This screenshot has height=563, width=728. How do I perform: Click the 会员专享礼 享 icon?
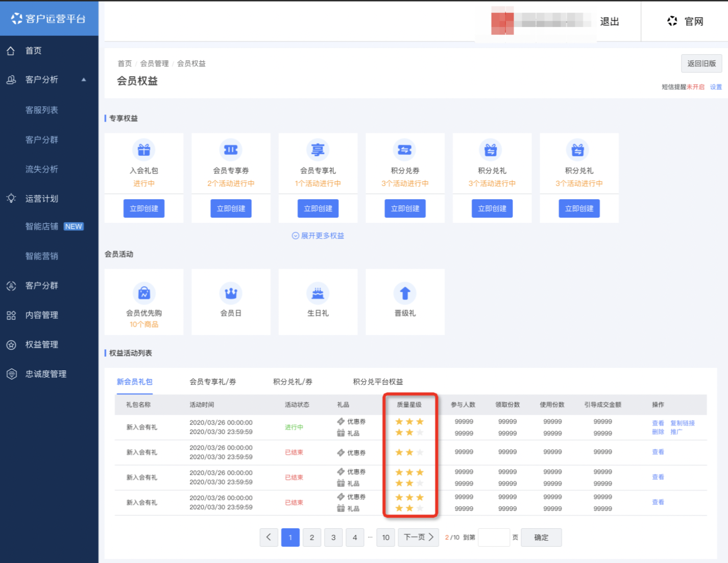click(x=318, y=150)
